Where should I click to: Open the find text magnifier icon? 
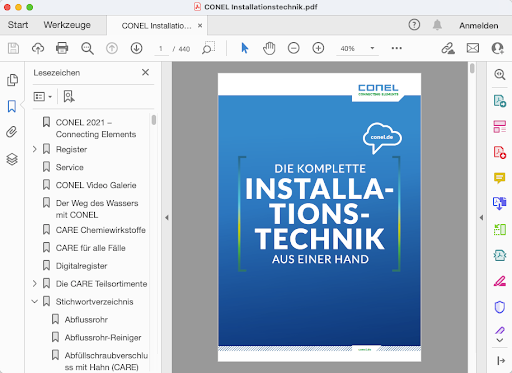pos(87,48)
